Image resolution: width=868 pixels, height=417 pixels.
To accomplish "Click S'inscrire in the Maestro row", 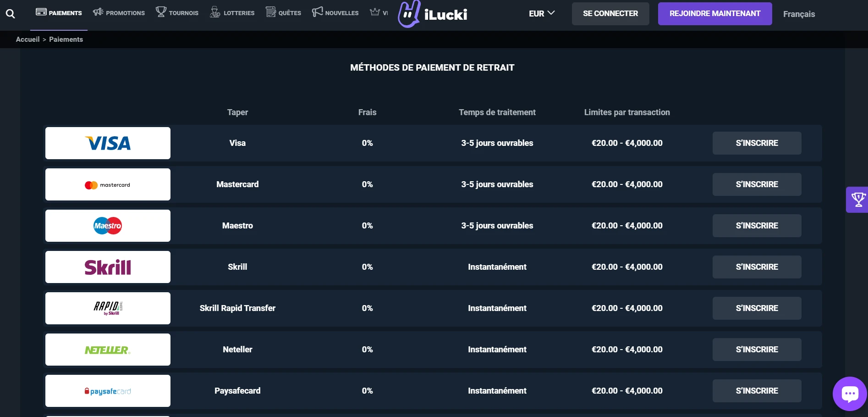I will click(x=757, y=226).
